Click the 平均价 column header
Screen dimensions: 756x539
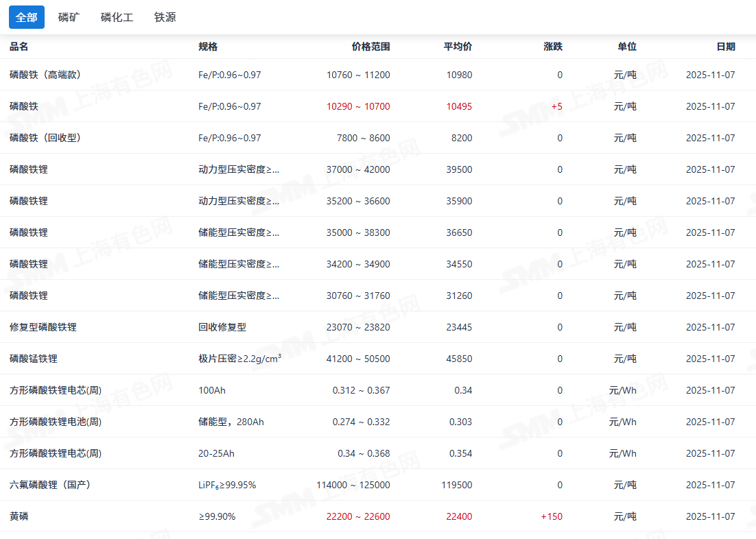click(x=458, y=47)
